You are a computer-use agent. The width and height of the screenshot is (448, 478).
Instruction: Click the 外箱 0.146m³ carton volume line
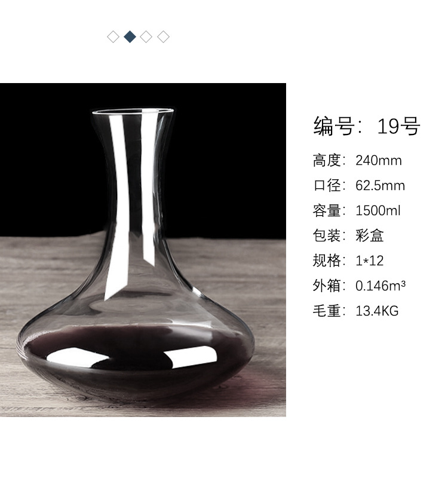[x=360, y=286]
